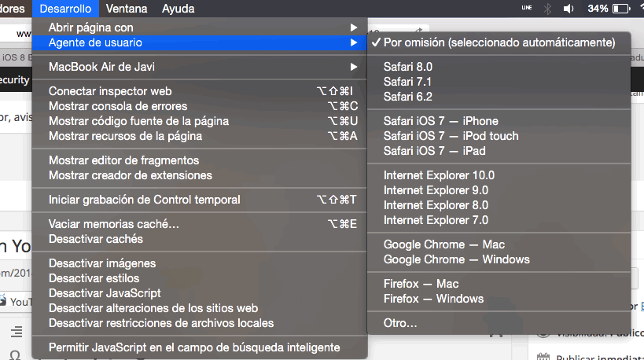Expand the MacBook Air de Javi submenu
The height and width of the screenshot is (360, 644).
[200, 67]
